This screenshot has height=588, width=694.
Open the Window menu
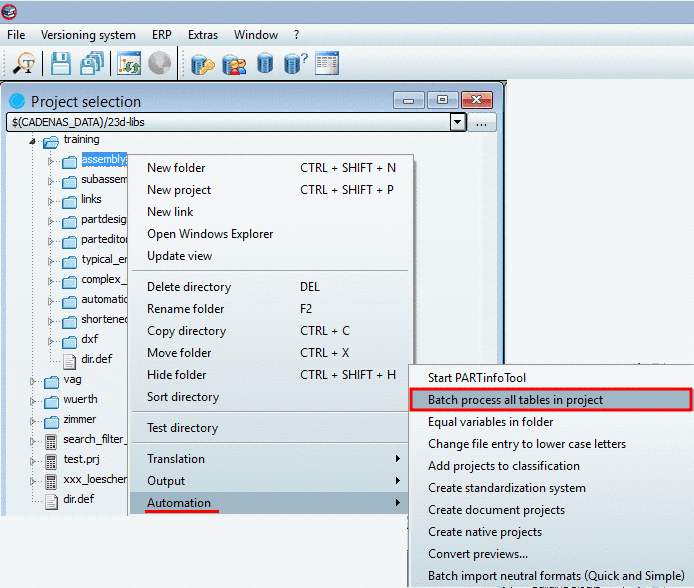pyautogui.click(x=256, y=35)
